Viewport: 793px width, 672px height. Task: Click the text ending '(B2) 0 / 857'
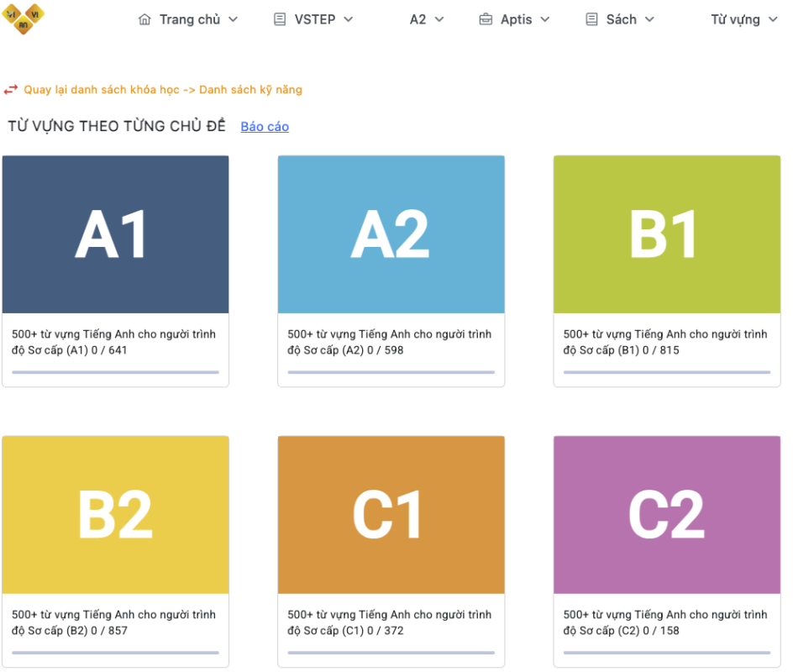(113, 623)
